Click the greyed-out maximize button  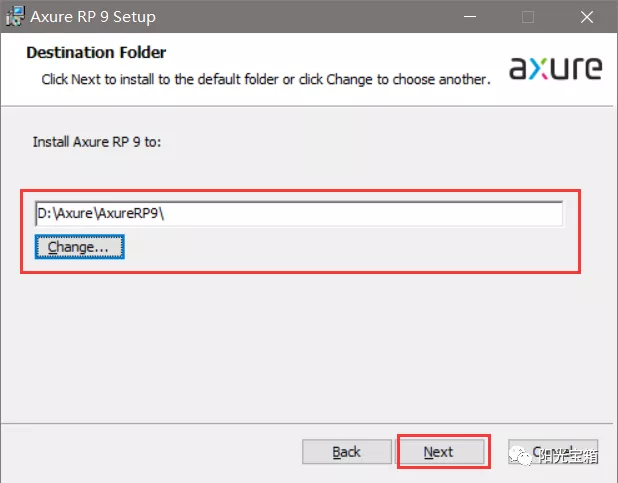pyautogui.click(x=528, y=17)
